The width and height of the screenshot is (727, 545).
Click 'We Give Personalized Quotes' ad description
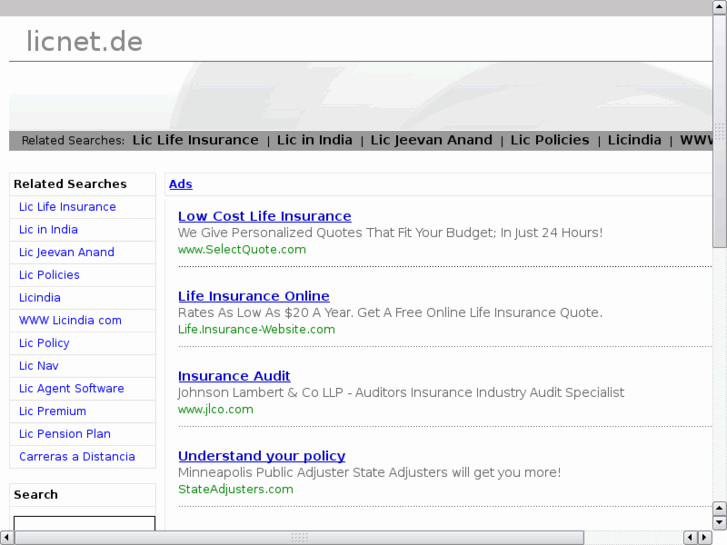coord(390,232)
